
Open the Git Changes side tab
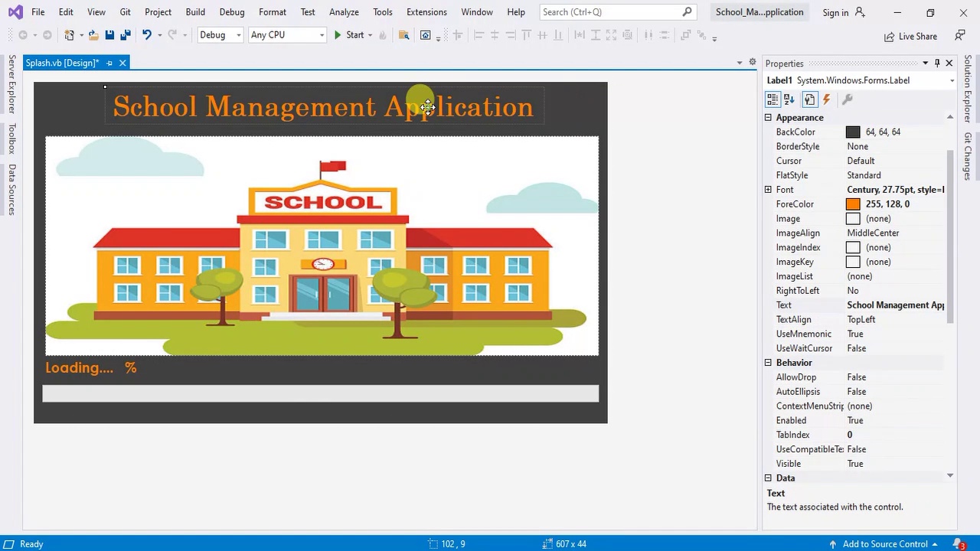(968, 157)
